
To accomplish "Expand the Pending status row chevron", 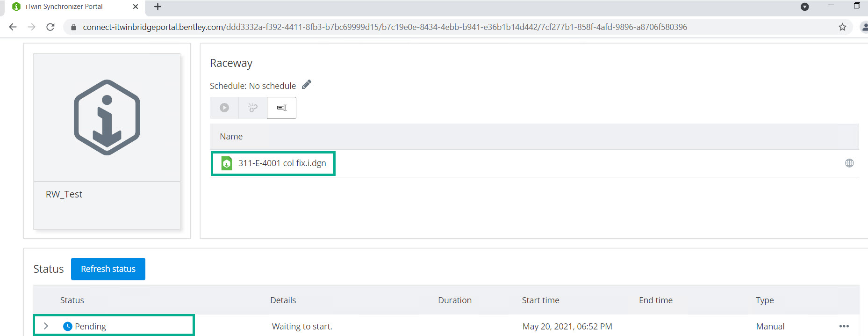I will (x=46, y=326).
